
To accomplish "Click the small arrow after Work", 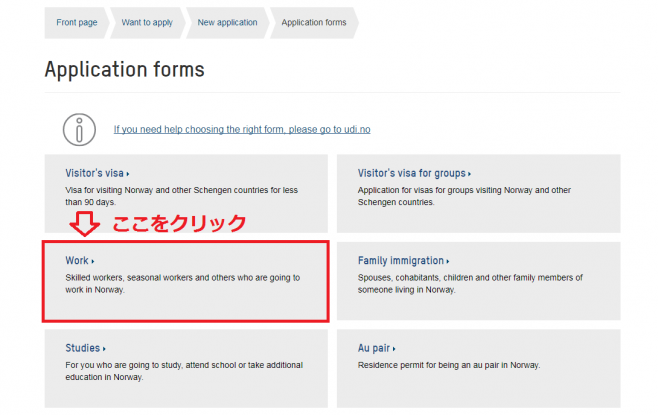I will point(93,262).
